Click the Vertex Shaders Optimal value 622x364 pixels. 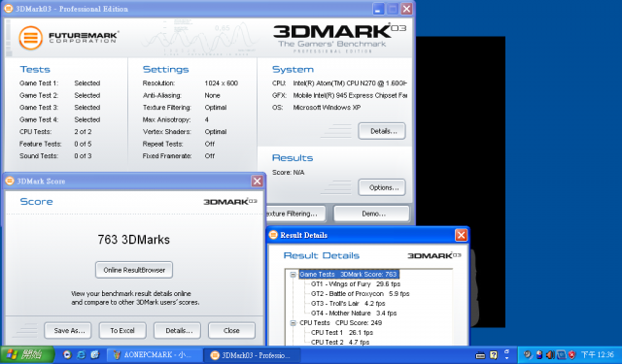point(216,131)
